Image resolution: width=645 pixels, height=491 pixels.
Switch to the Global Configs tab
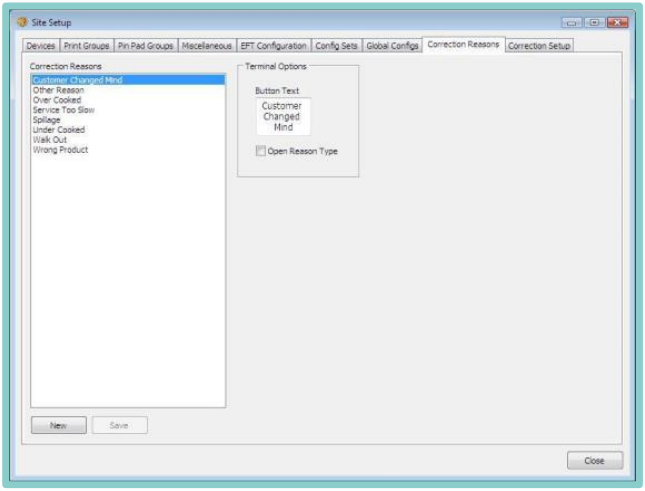pos(392,46)
